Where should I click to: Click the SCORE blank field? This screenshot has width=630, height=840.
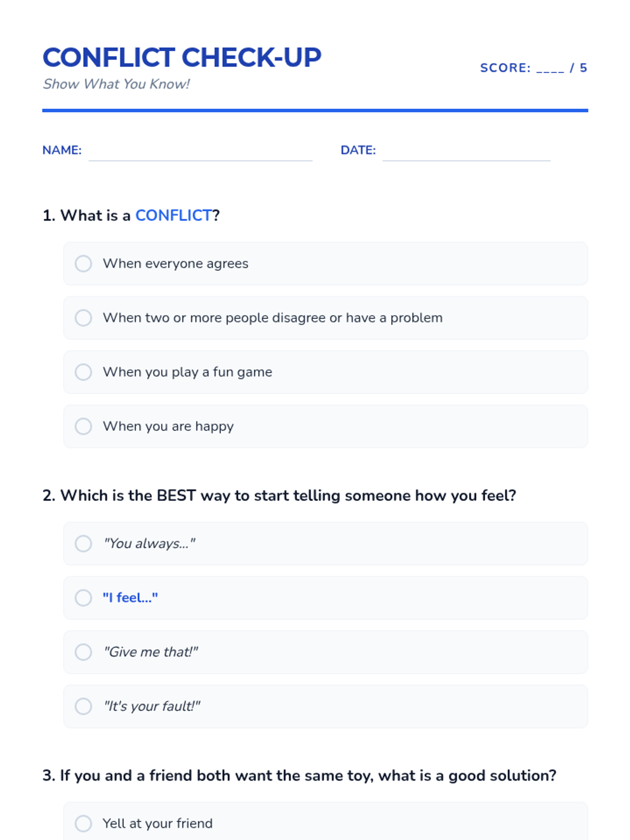pyautogui.click(x=550, y=68)
